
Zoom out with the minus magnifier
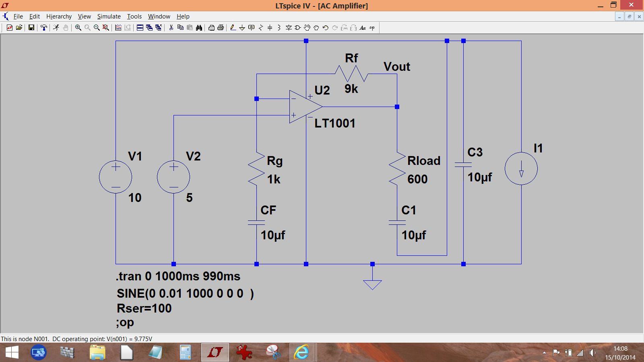coord(97,28)
